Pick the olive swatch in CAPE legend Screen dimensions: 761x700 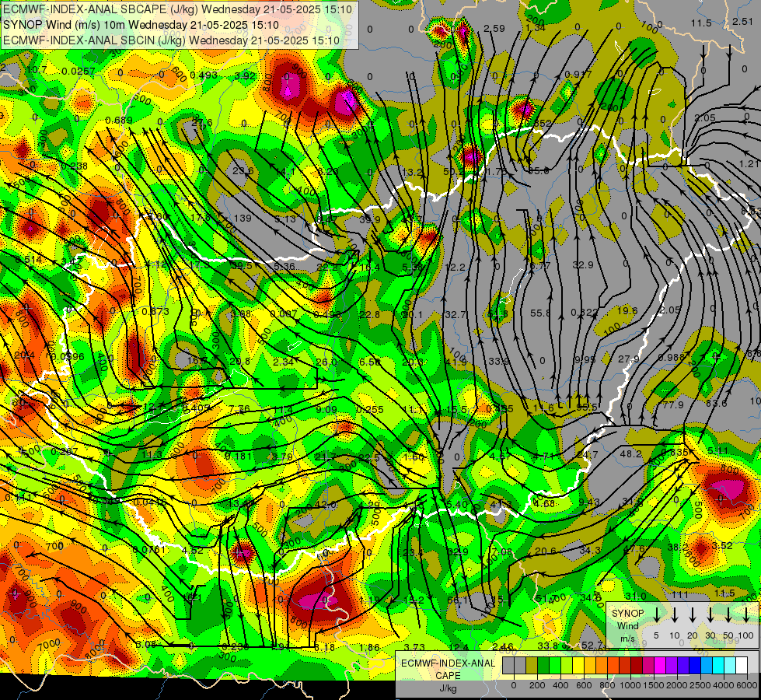tap(532, 666)
